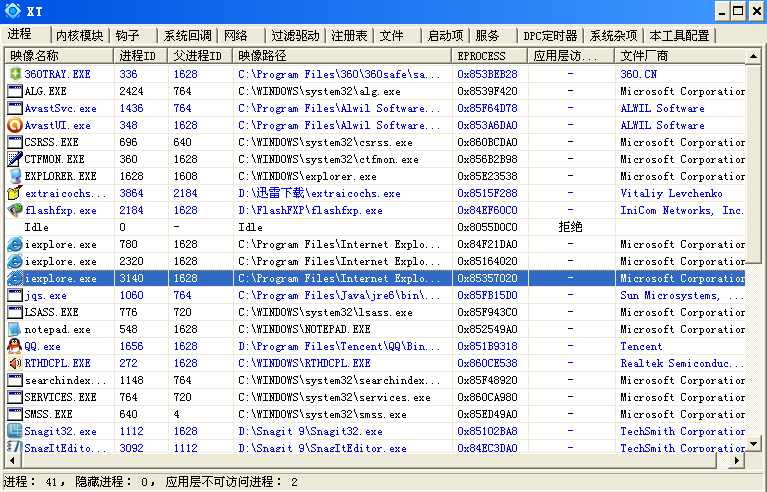Click the 360TRAY.EXE shield icon
The width and height of the screenshot is (767, 492).
click(x=15, y=74)
